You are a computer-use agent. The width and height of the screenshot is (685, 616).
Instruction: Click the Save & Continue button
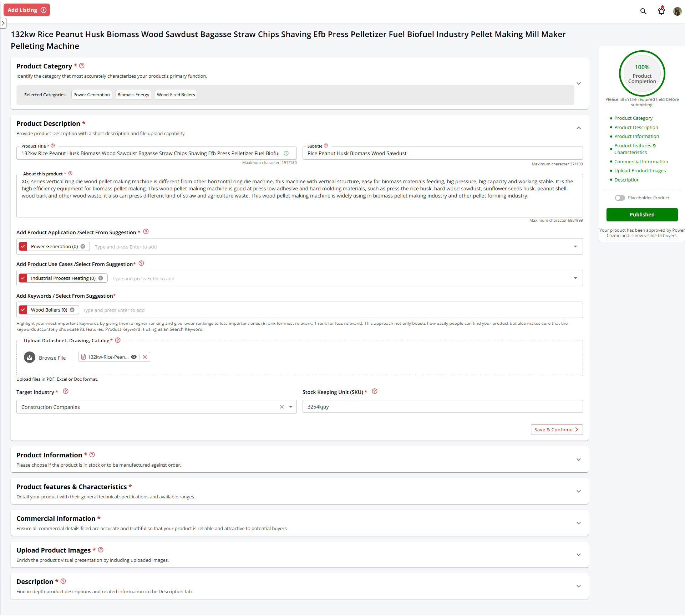[x=556, y=430]
